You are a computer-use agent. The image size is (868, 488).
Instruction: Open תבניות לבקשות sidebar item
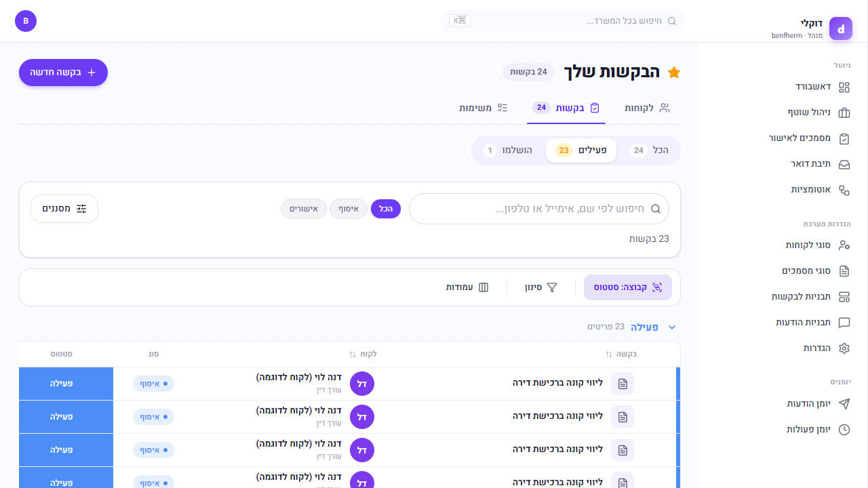(810, 296)
